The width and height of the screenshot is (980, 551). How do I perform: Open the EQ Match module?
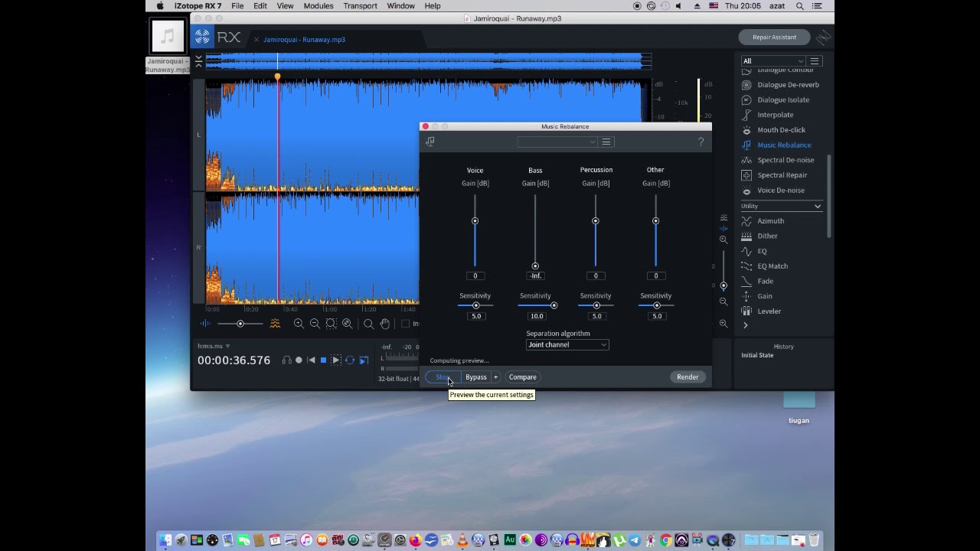pos(766,266)
